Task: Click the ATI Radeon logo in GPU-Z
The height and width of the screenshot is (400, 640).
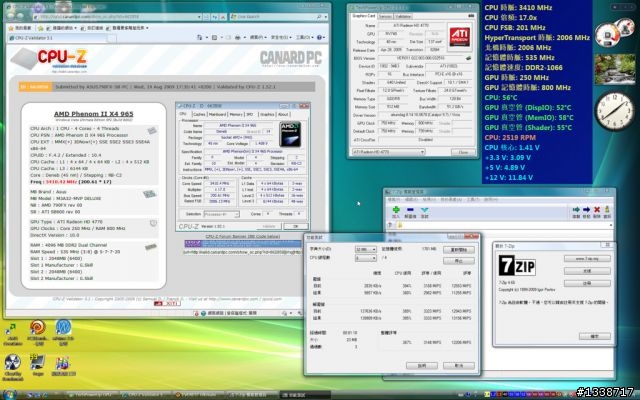Action: point(459,37)
